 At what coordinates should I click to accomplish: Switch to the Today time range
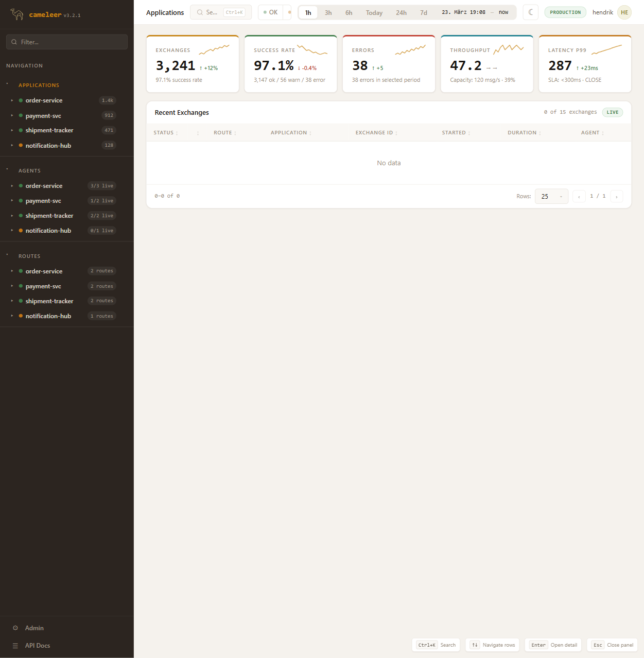[x=374, y=13]
